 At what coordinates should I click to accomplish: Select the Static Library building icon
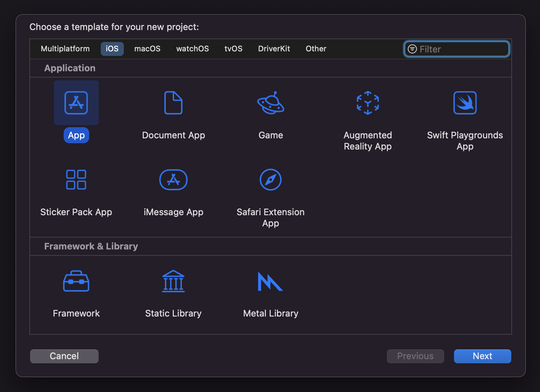(x=173, y=281)
